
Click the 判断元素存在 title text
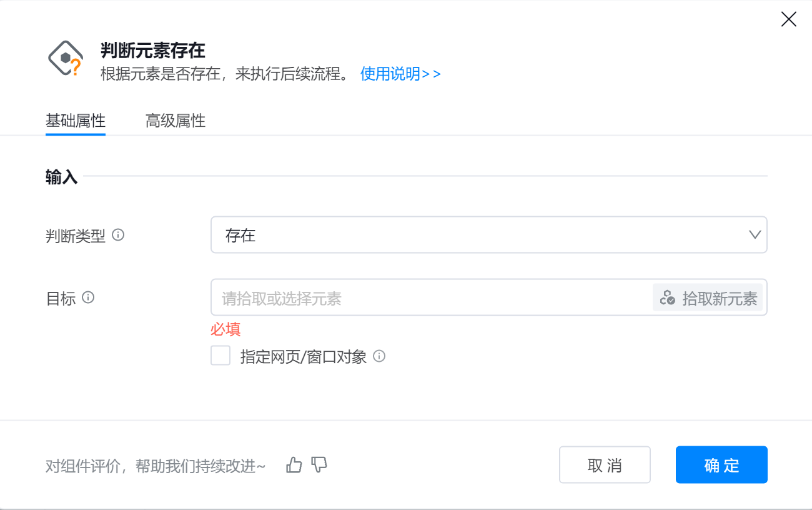(153, 51)
